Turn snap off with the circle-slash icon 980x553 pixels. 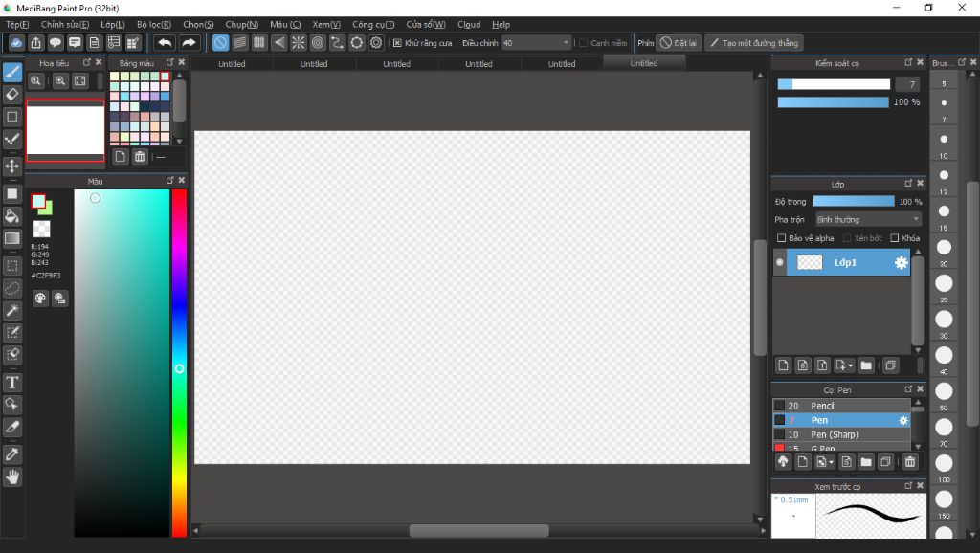(221, 43)
